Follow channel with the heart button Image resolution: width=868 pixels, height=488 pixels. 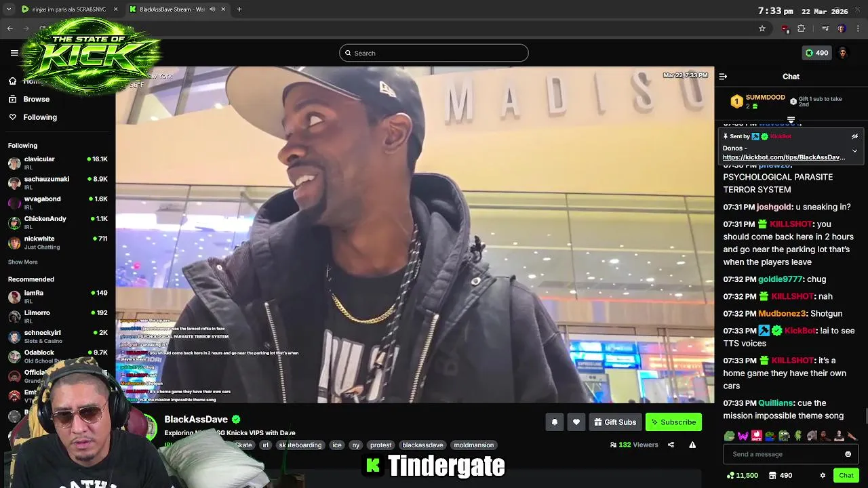tap(576, 422)
